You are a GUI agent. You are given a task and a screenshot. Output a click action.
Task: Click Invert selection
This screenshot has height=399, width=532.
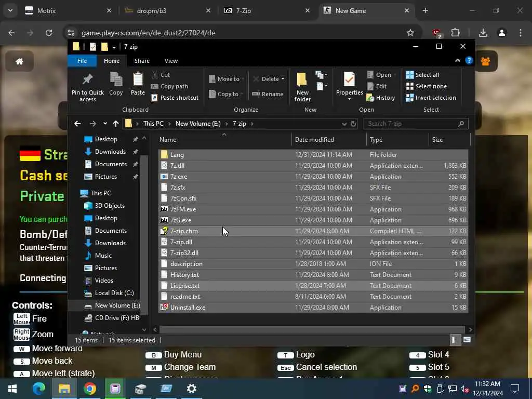point(431,98)
